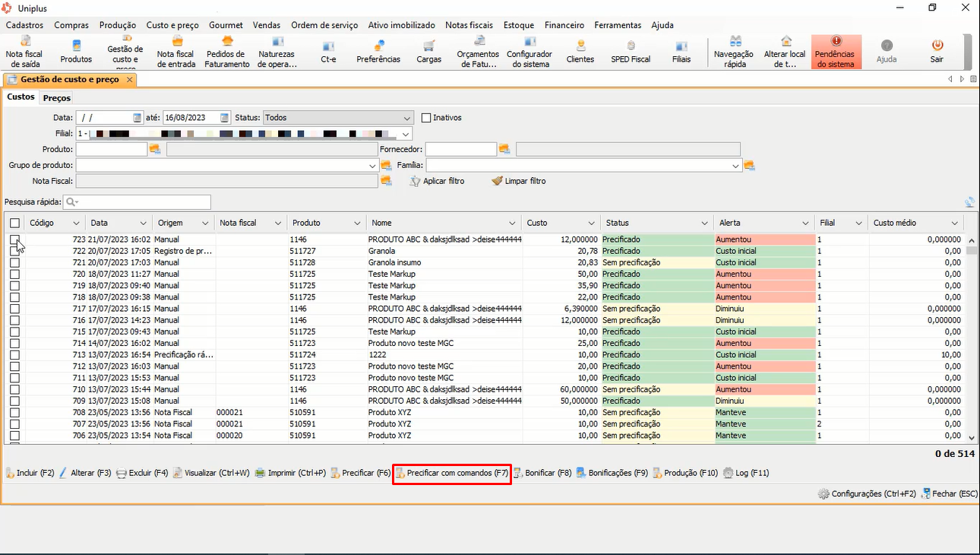Open the Custo e preço menu
This screenshot has height=555, width=980.
coord(172,25)
